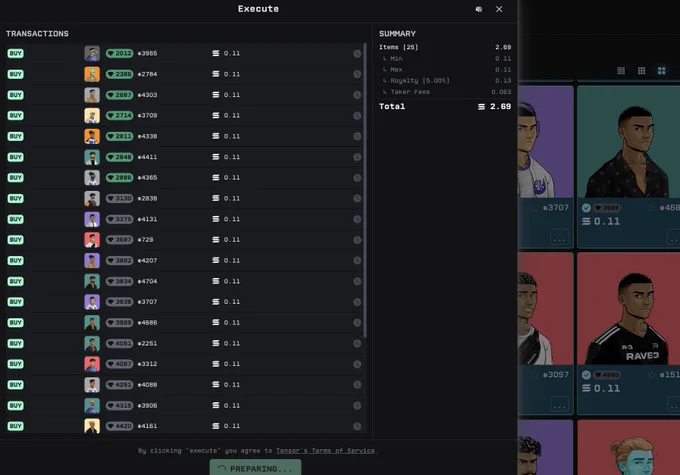Screen dimensions: 680x475
Task: Click the BUY badge on row #2784
Action: click(x=15, y=74)
